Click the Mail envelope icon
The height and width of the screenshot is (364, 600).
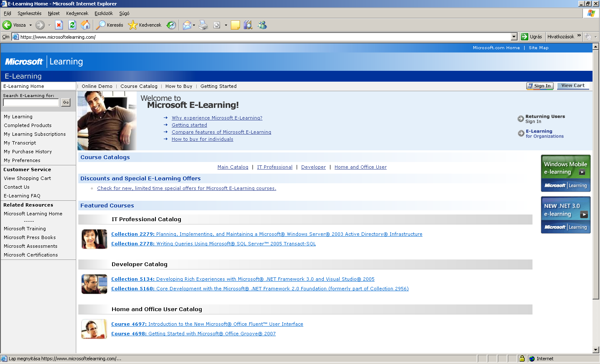[187, 25]
